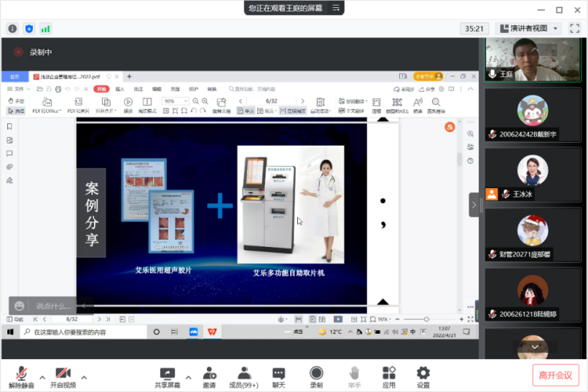Open 设置 settings gear

point(423,377)
